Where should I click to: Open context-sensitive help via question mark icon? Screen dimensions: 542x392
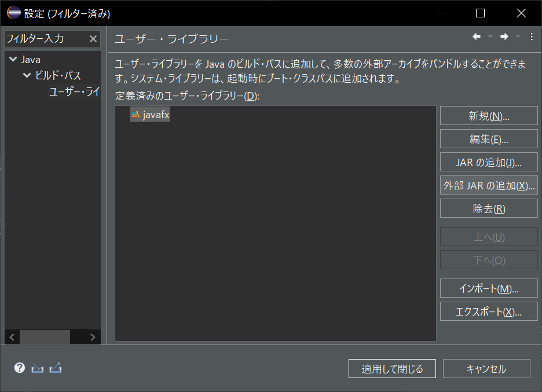tap(19, 368)
